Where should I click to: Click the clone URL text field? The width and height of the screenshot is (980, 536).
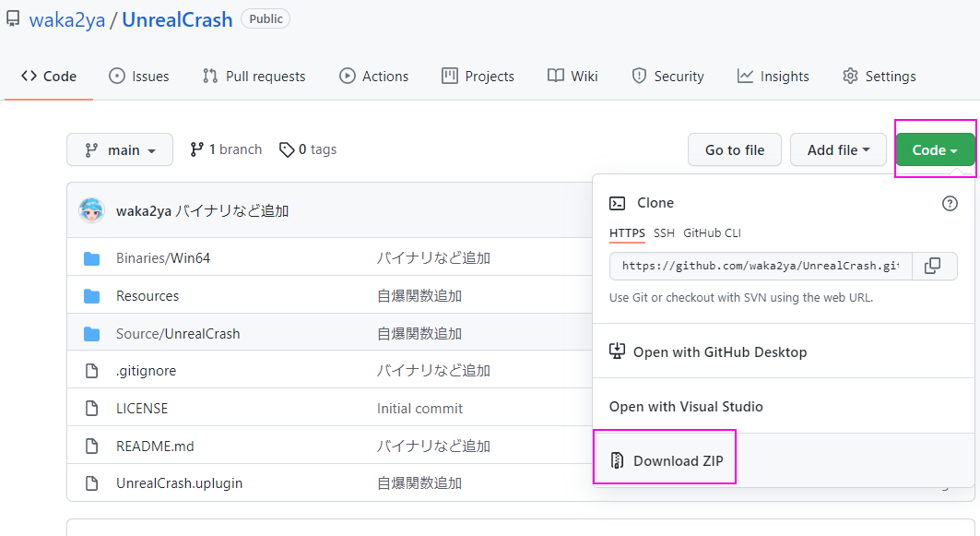(760, 266)
